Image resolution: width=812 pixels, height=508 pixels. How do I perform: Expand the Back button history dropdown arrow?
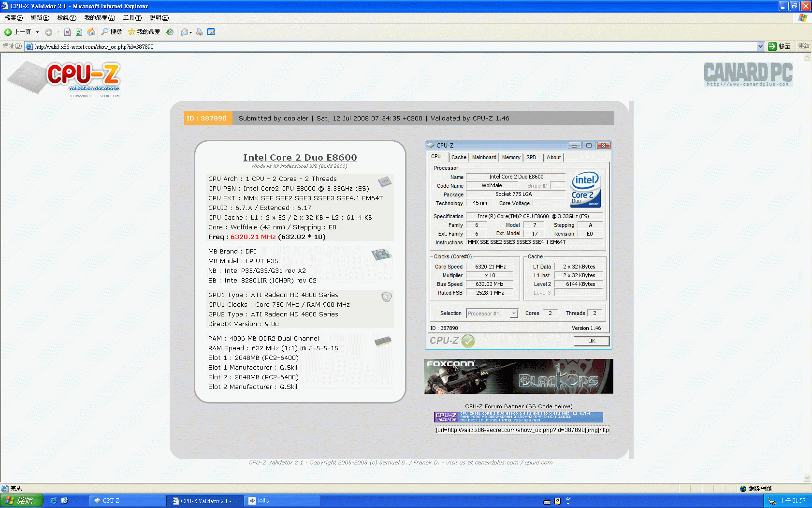pos(37,32)
